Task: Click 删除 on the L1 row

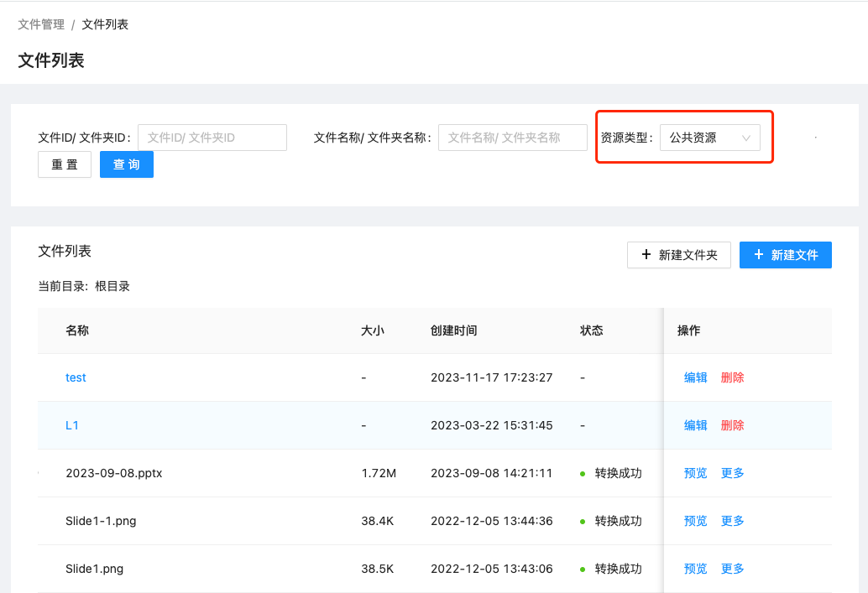Action: click(x=731, y=425)
